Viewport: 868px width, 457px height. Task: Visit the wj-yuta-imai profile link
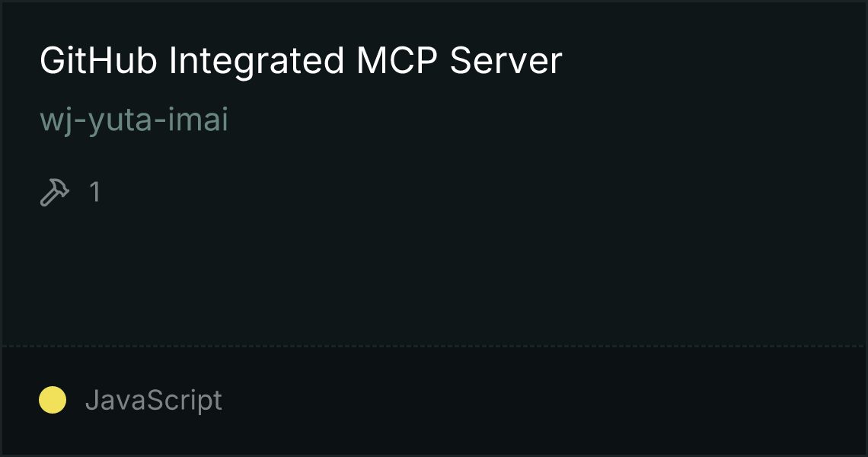coord(134,120)
